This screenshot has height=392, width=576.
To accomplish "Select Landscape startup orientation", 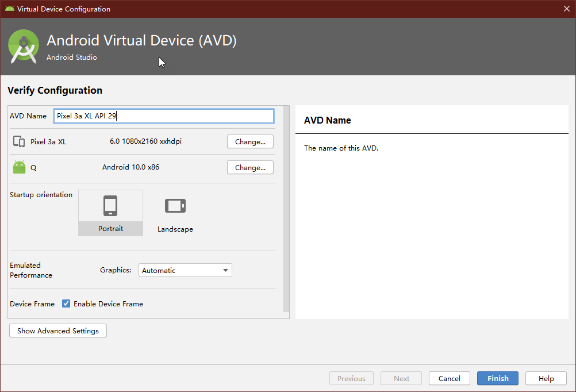I will (175, 213).
